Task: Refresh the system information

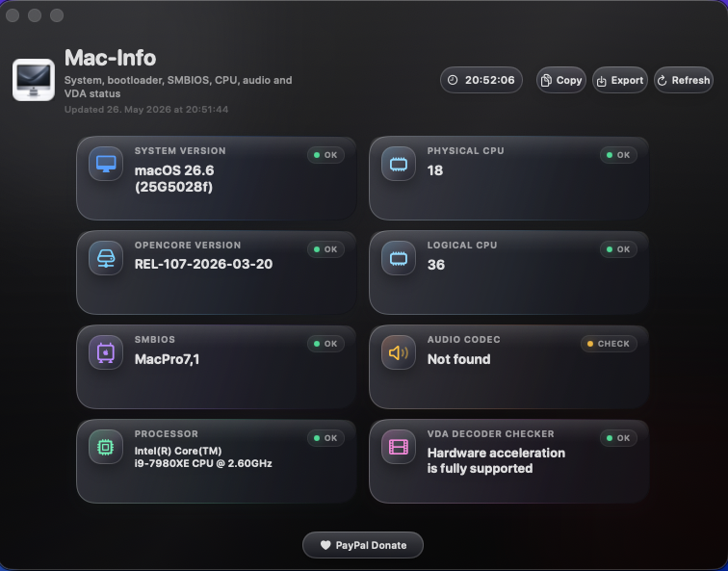Action: (684, 80)
